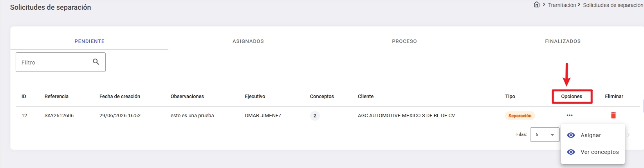The height and width of the screenshot is (168, 644).
Task: Click the next page arrow
Action: tap(628, 135)
